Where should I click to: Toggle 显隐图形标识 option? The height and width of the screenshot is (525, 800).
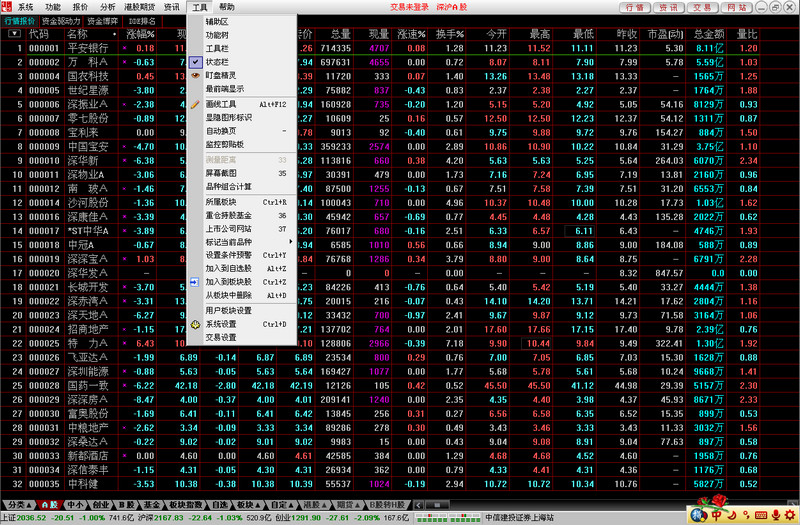[242, 117]
